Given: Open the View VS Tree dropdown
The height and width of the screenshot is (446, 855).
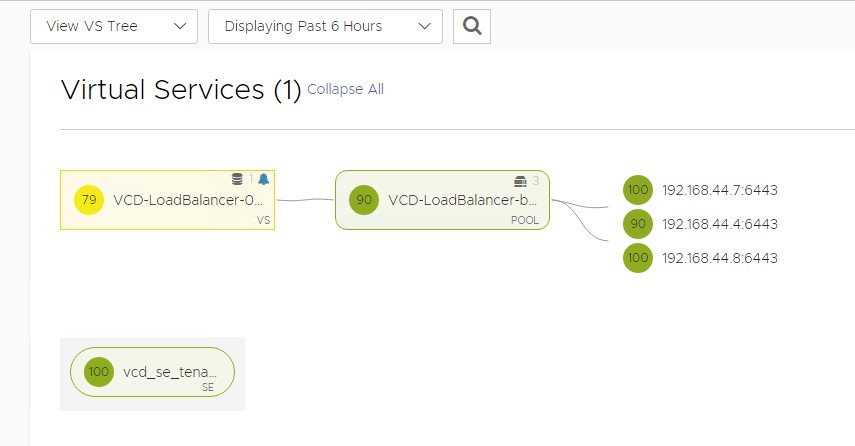Looking at the screenshot, I should coord(114,27).
